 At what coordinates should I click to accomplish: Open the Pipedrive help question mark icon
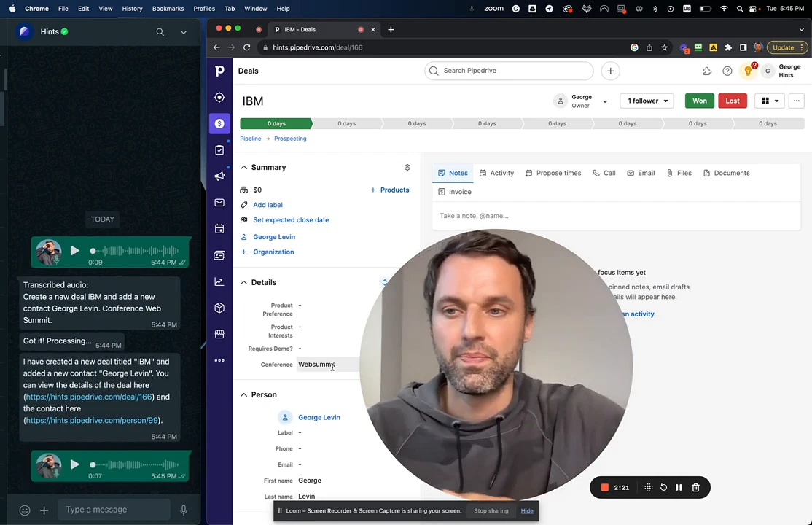pos(727,71)
